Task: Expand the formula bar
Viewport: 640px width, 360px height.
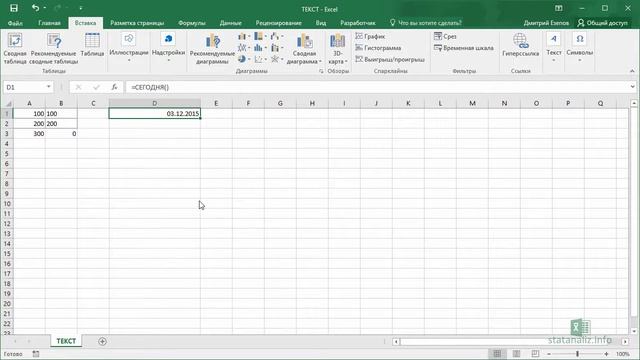Action: click(632, 87)
